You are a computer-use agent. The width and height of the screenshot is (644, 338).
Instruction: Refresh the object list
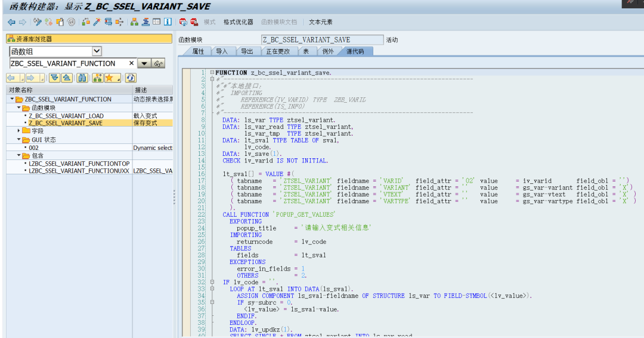click(131, 78)
